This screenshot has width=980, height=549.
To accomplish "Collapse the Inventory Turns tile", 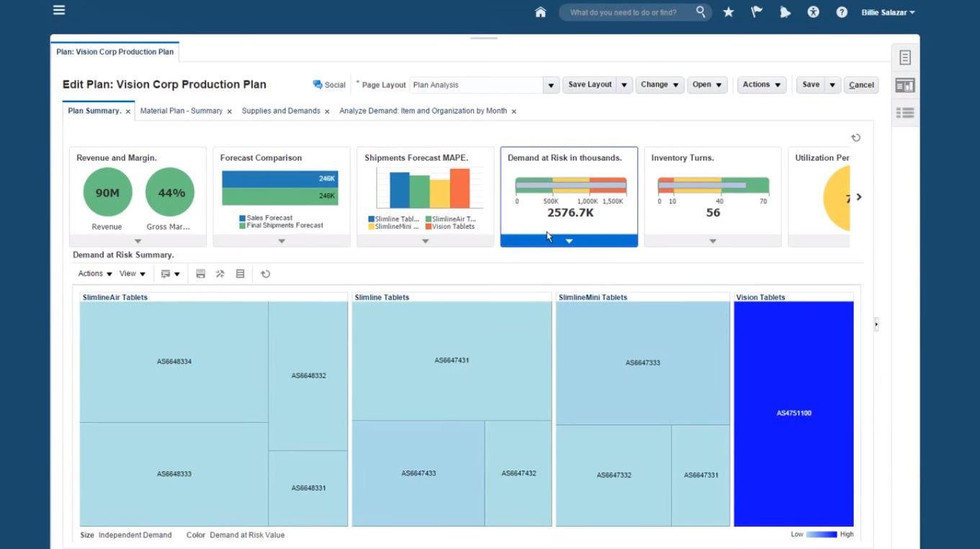I will coord(713,240).
